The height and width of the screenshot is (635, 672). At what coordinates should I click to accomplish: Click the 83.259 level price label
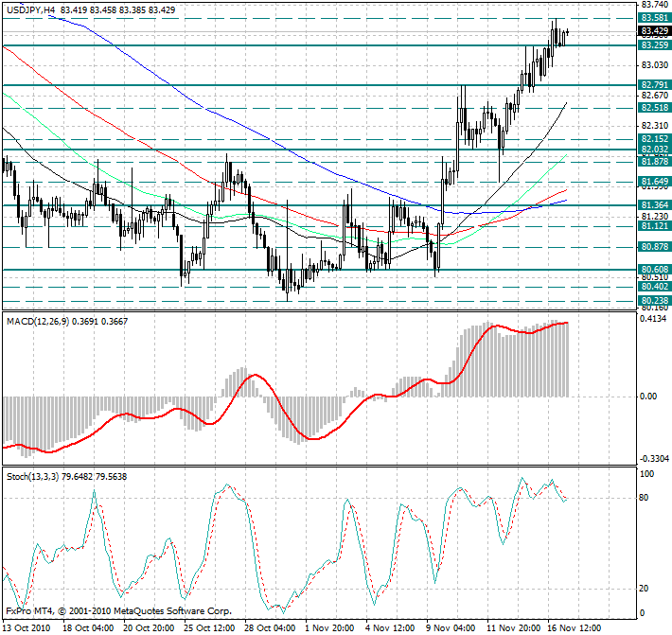(x=654, y=45)
